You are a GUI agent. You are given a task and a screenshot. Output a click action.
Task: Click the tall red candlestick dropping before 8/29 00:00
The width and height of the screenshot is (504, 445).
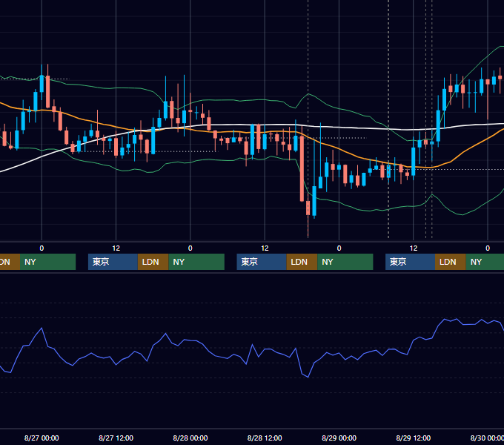point(302,169)
